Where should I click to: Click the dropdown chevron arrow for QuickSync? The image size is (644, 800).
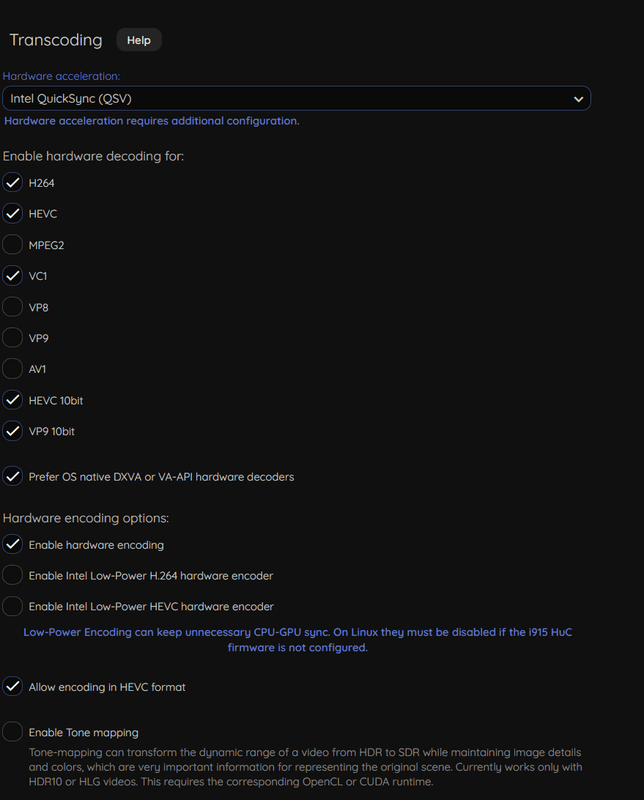click(577, 98)
